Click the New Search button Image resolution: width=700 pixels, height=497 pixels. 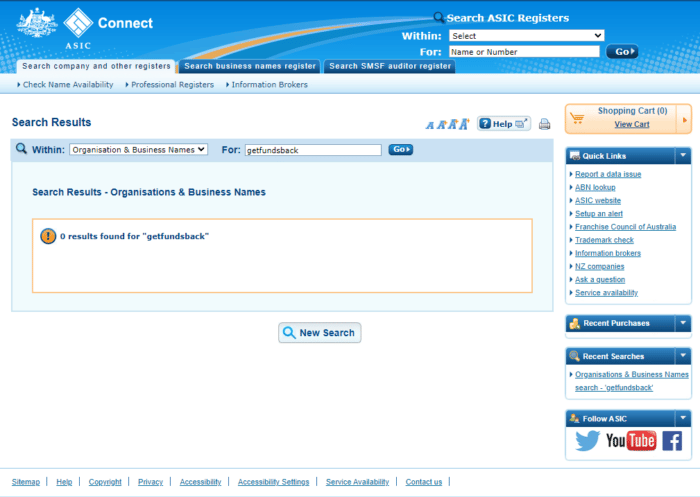320,333
